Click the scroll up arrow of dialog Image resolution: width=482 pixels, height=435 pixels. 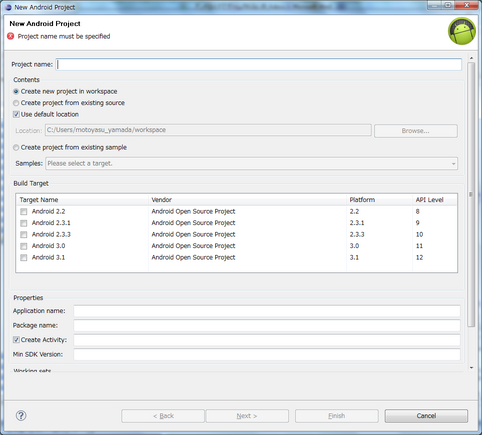coord(471,58)
